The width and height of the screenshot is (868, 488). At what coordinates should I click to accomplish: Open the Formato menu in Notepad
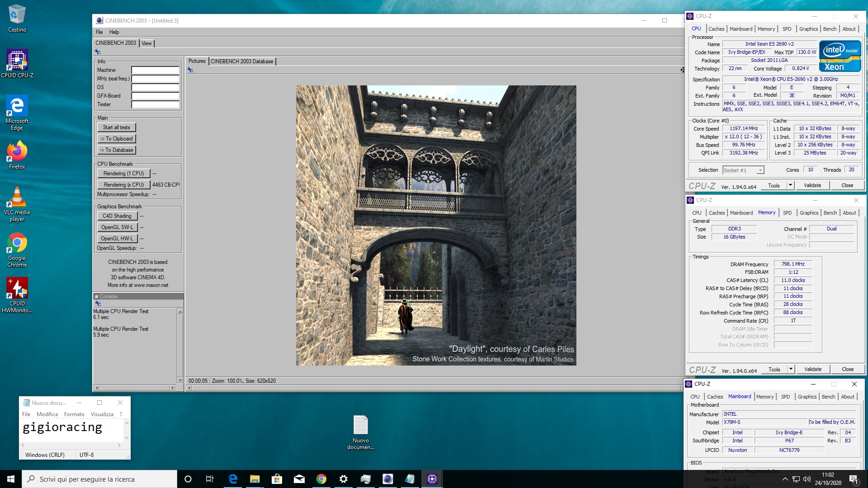click(x=74, y=414)
